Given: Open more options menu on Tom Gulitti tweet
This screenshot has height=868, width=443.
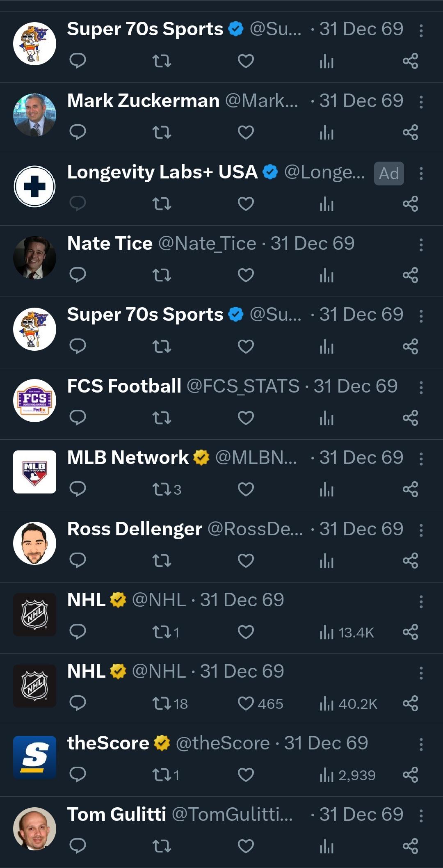Looking at the screenshot, I should pyautogui.click(x=421, y=815).
